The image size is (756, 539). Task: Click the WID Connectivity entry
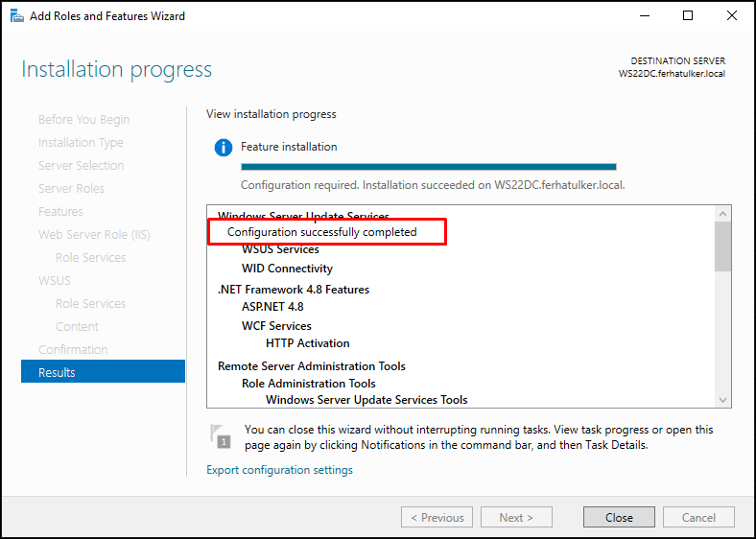point(287,268)
